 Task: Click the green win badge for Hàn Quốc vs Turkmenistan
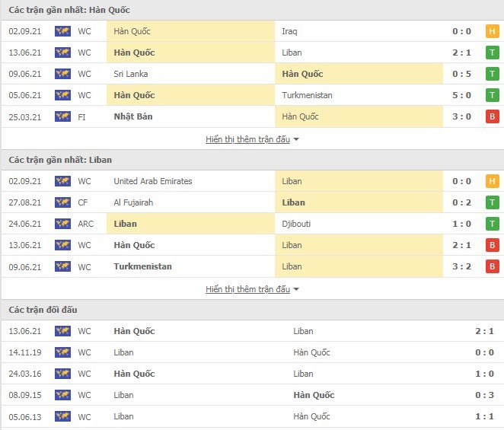[492, 95]
